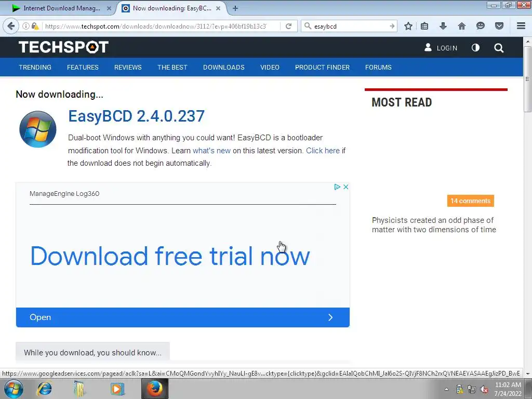Click the Firefox taskbar button
Screen dimensions: 532x399
tap(155, 389)
